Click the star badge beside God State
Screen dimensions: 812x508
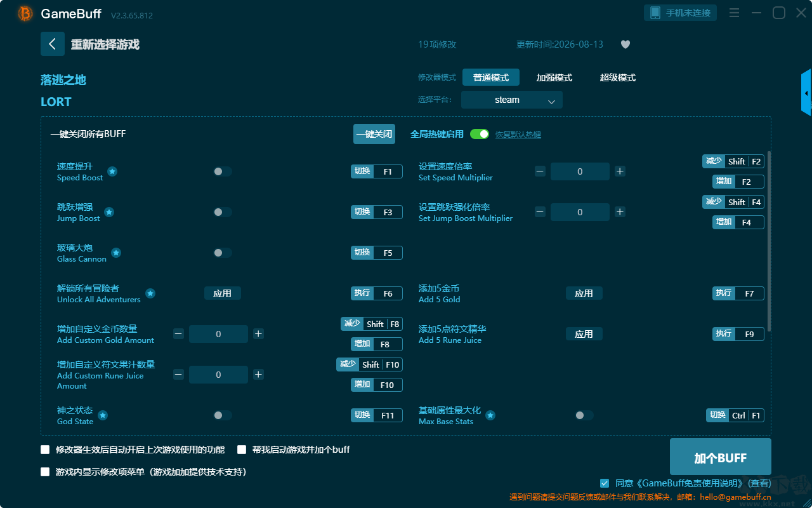(x=103, y=415)
